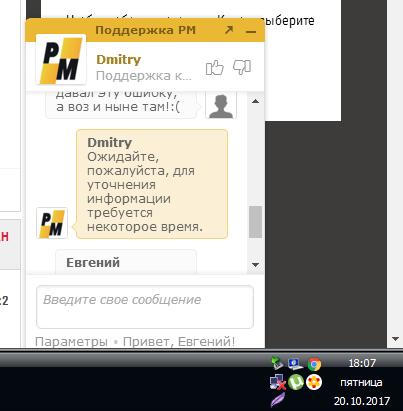The height and width of the screenshot is (411, 403).
Task: Click the network disconnected tray icon with red X
Action: (x=278, y=382)
